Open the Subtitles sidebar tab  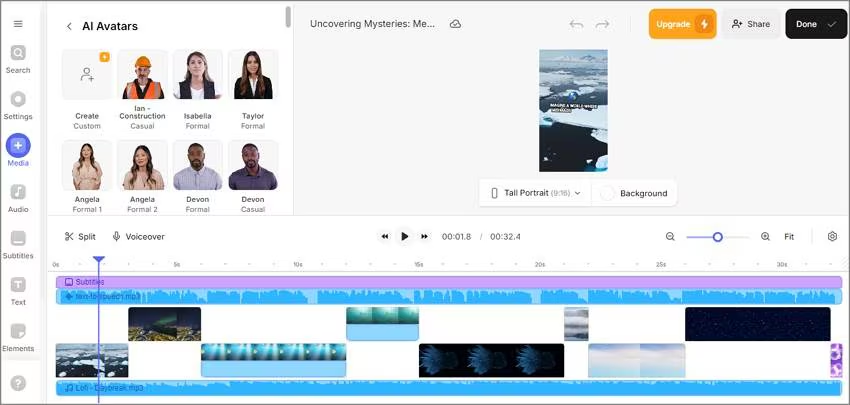(x=18, y=245)
